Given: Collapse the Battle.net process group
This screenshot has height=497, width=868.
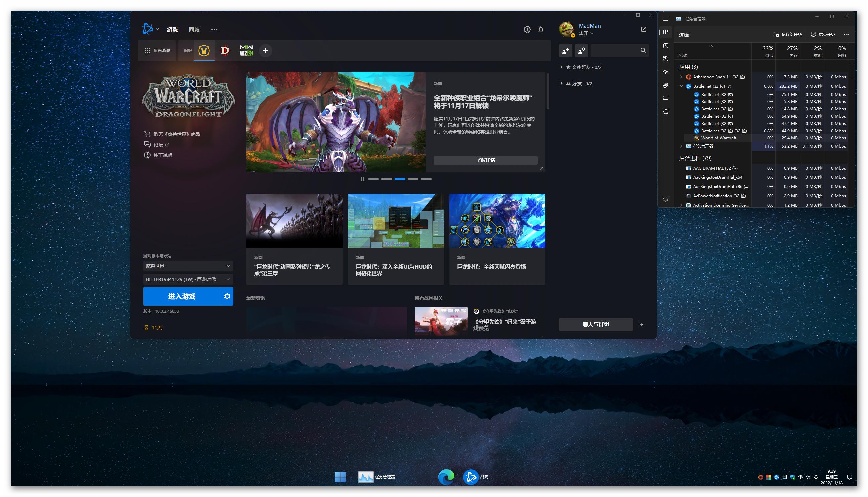Looking at the screenshot, I should [x=681, y=86].
